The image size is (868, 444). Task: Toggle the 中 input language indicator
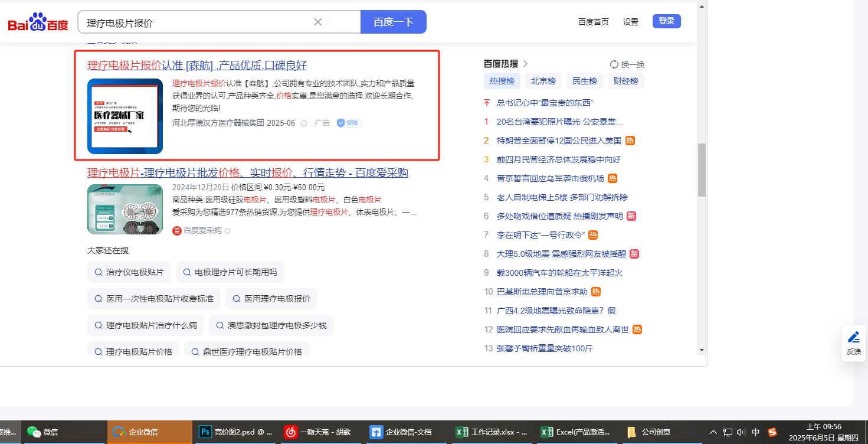click(755, 432)
